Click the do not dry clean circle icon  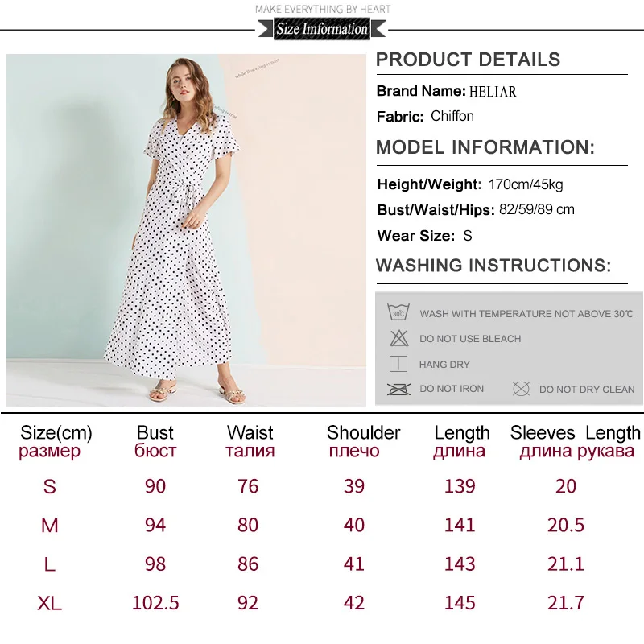tap(521, 389)
